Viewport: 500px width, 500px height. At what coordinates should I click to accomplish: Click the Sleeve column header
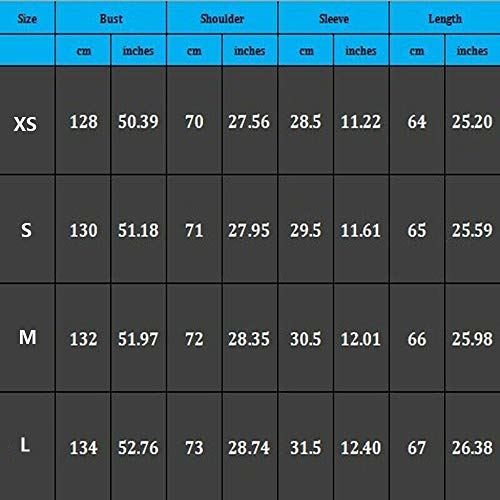click(x=334, y=19)
